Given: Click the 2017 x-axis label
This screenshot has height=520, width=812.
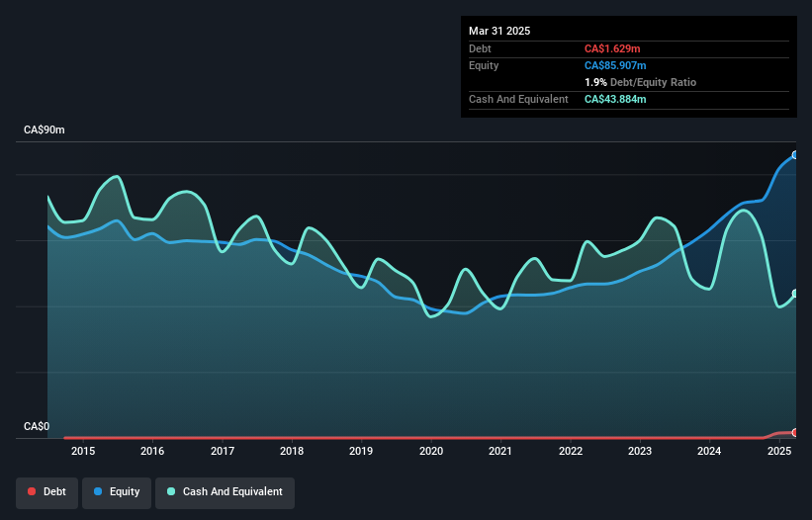Looking at the screenshot, I should tap(223, 451).
